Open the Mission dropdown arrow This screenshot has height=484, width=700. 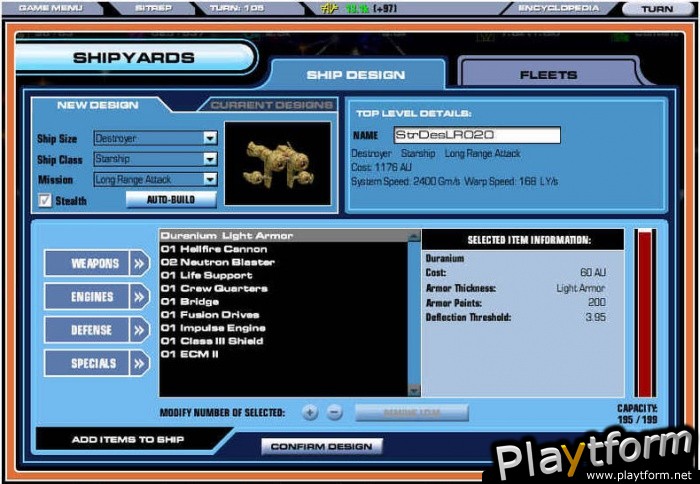[210, 179]
